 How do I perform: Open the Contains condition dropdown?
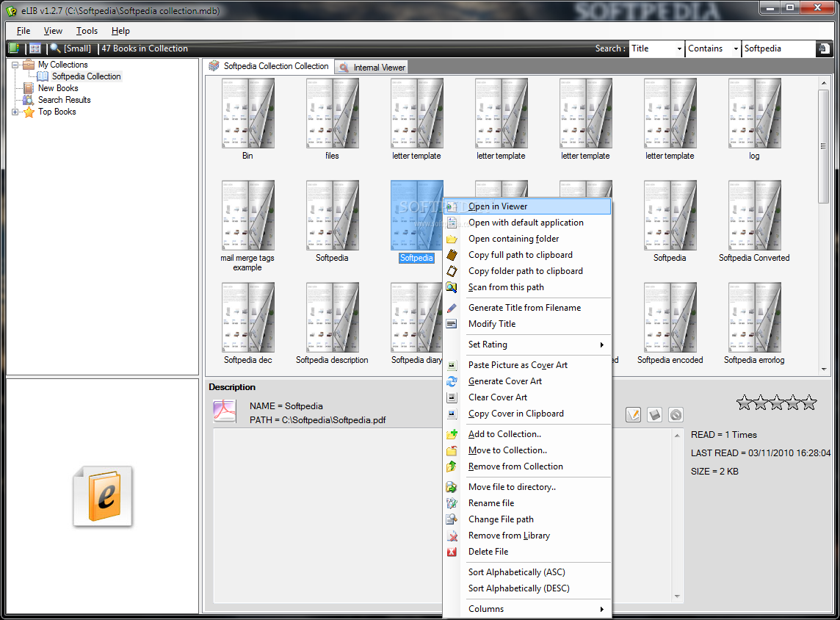click(x=736, y=48)
